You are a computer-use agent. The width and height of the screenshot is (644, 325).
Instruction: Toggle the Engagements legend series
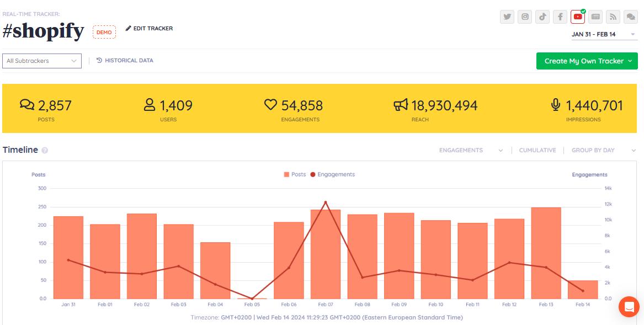tap(333, 174)
